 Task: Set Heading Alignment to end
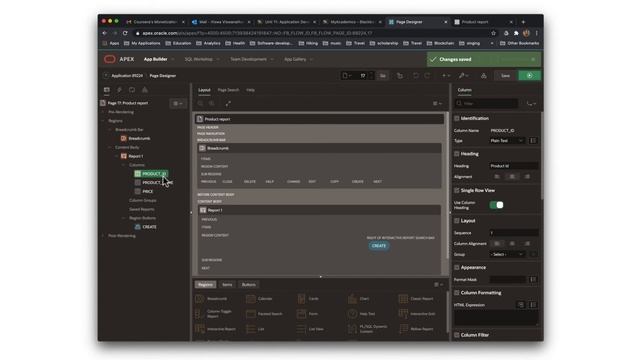click(x=527, y=177)
